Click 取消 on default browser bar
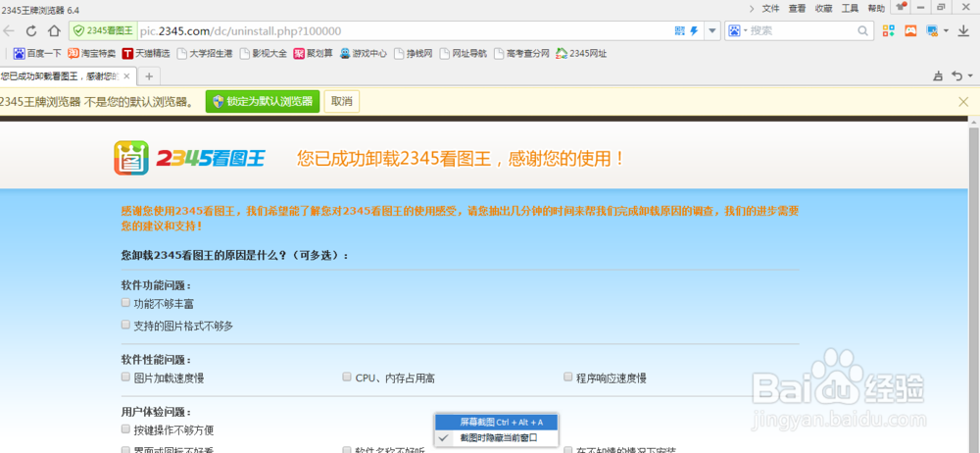 342,101
